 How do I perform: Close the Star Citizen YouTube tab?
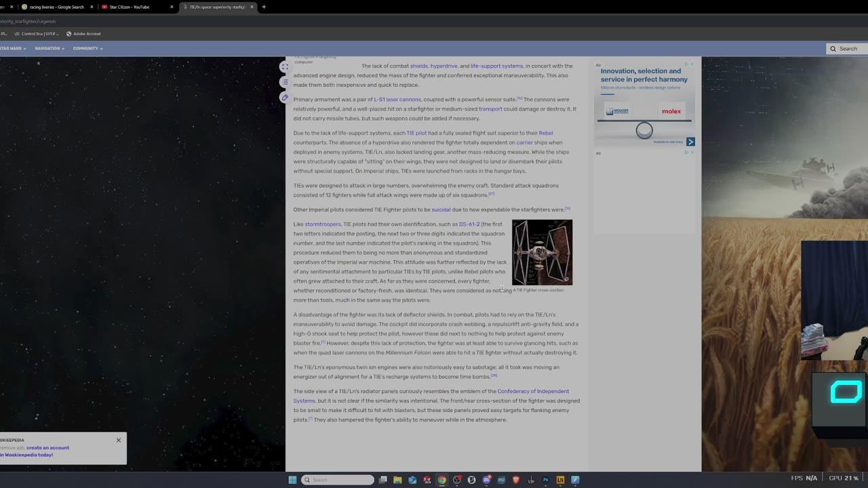pyautogui.click(x=172, y=7)
